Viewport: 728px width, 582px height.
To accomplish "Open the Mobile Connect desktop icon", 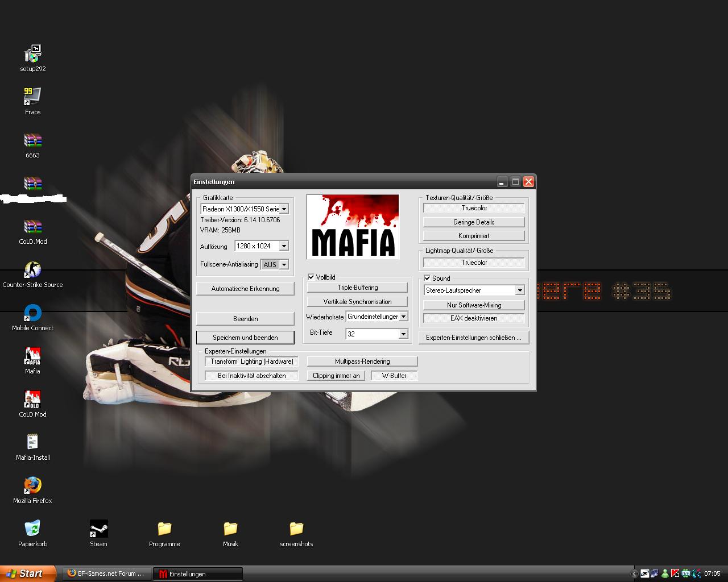I will (x=32, y=318).
